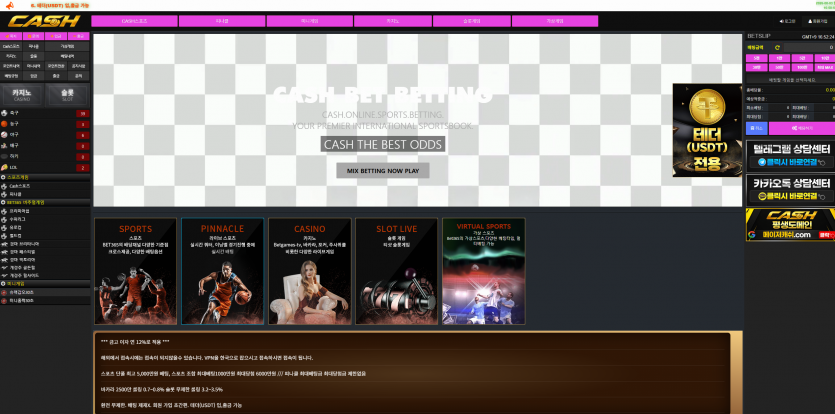The width and height of the screenshot is (835, 414).
Task: Click the soccer icon beside Cash스포츠
Action: (4, 186)
